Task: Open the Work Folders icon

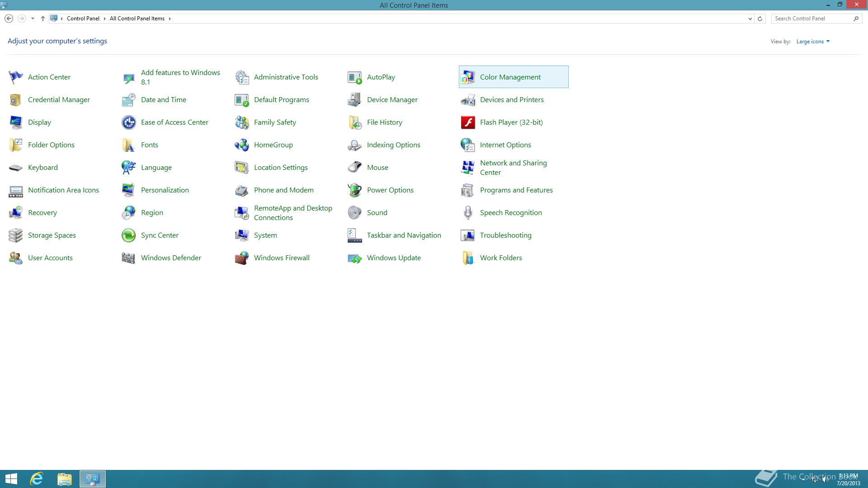Action: [468, 258]
